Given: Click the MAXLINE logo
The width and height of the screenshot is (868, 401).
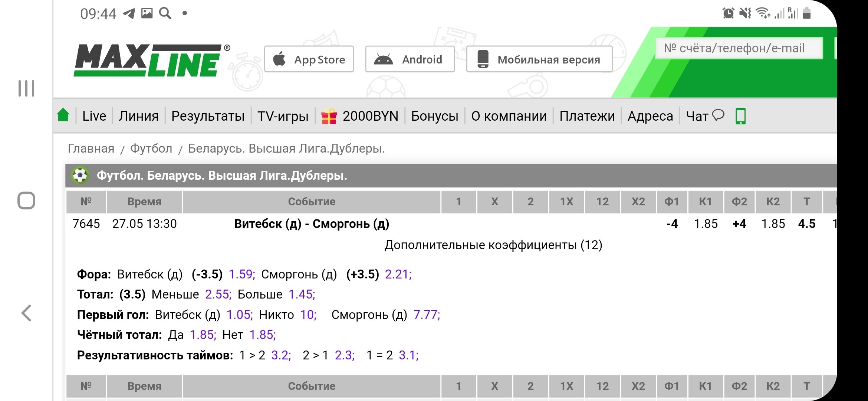Looking at the screenshot, I should 148,60.
